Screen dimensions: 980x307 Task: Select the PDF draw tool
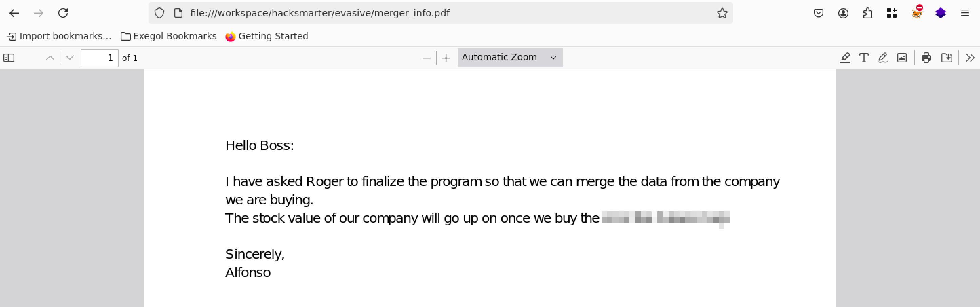883,58
